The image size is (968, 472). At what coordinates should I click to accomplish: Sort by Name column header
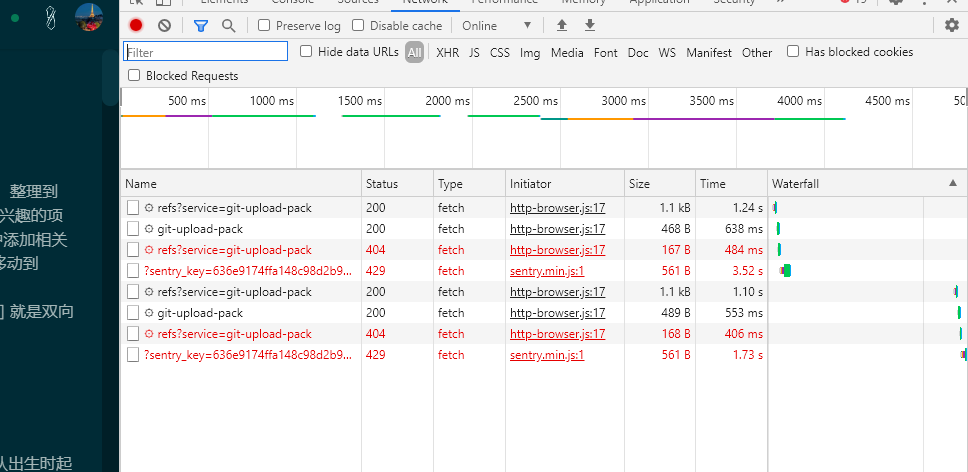[x=241, y=184]
